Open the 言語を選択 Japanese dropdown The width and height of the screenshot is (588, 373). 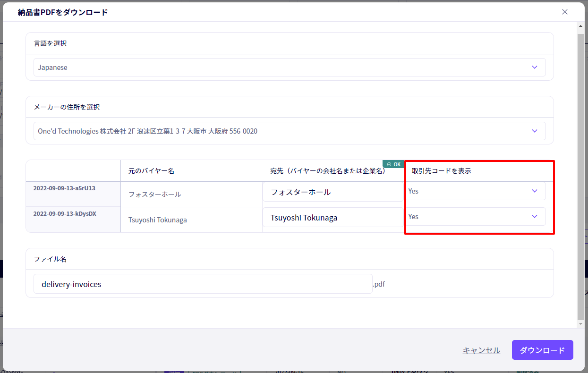coord(290,68)
